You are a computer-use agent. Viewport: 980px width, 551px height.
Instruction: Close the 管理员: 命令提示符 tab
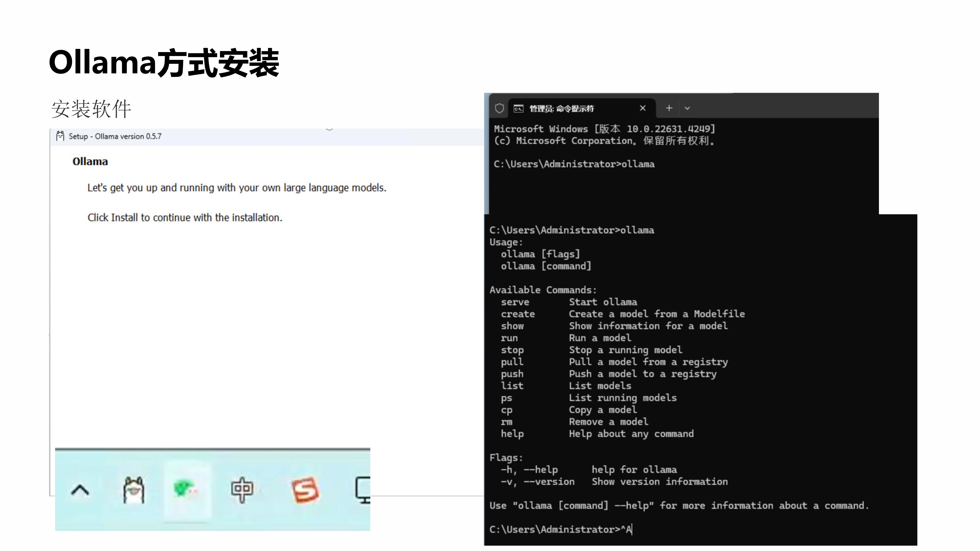click(x=643, y=108)
